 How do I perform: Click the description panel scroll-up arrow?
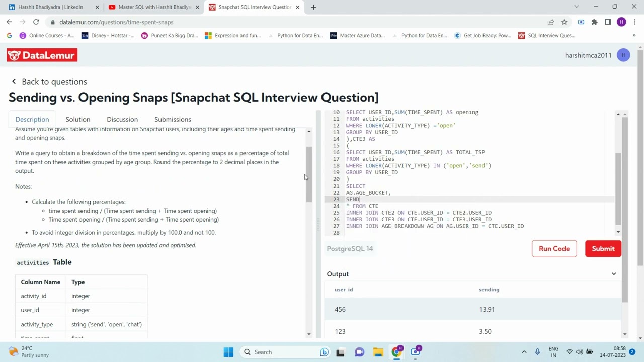tap(309, 132)
